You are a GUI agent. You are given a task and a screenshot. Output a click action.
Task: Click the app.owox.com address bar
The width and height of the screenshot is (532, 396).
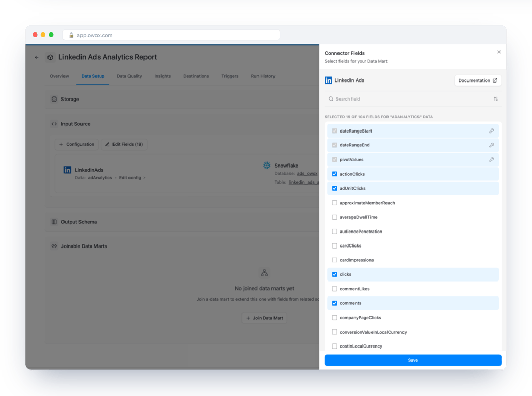point(171,35)
